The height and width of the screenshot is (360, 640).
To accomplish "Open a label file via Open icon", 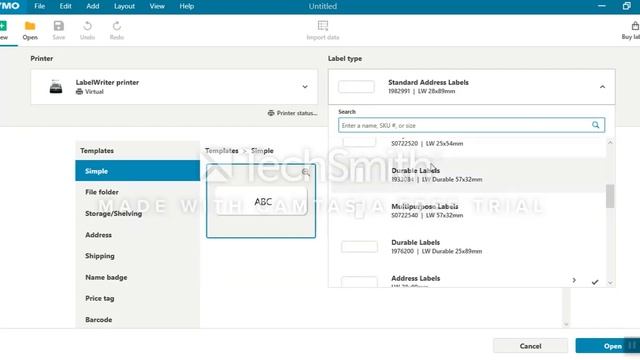I will [30, 26].
